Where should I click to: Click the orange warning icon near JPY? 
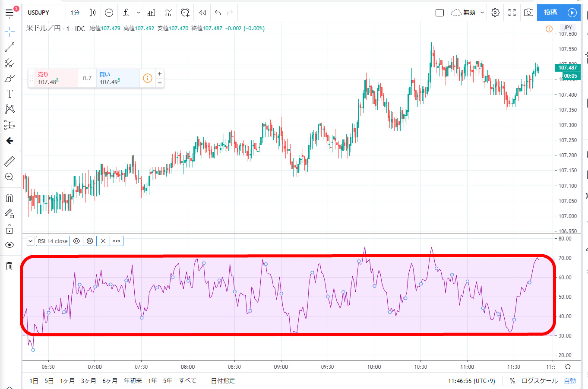[x=549, y=29]
